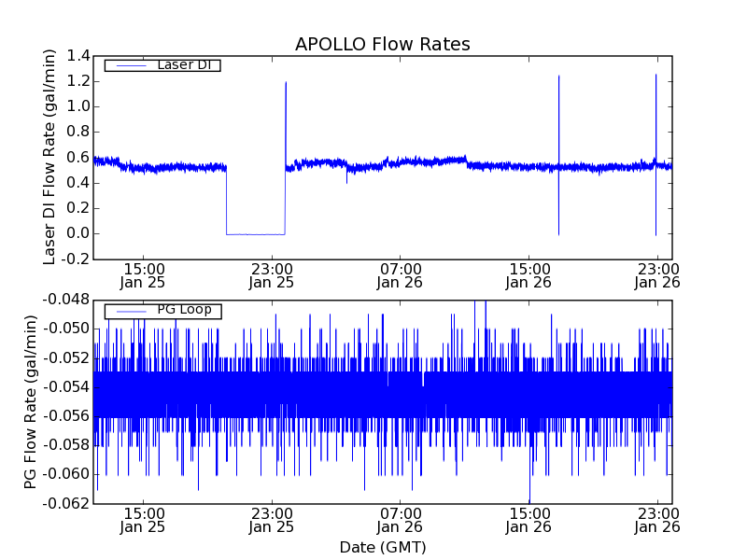The image size is (747, 560).
Task: Click the 1.2 tick on Laser DI axis
Action: [x=78, y=81]
